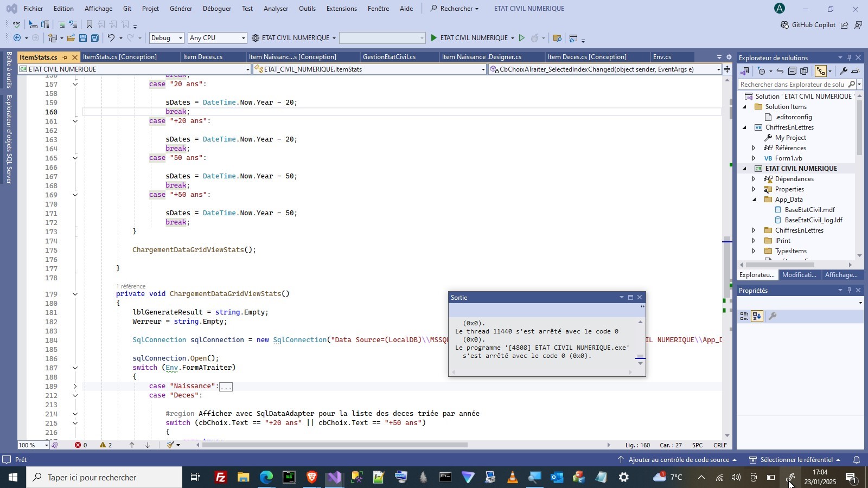This screenshot has height=488, width=868.
Task: Click the editor horizontal scrollbar thumb
Action: 335,445
